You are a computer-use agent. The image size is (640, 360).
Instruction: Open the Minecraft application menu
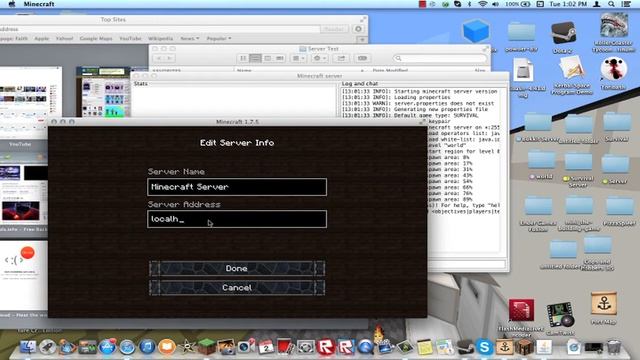point(39,4)
